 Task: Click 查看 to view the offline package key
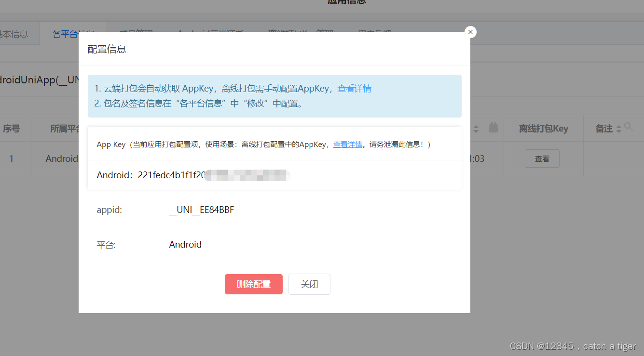pos(542,158)
